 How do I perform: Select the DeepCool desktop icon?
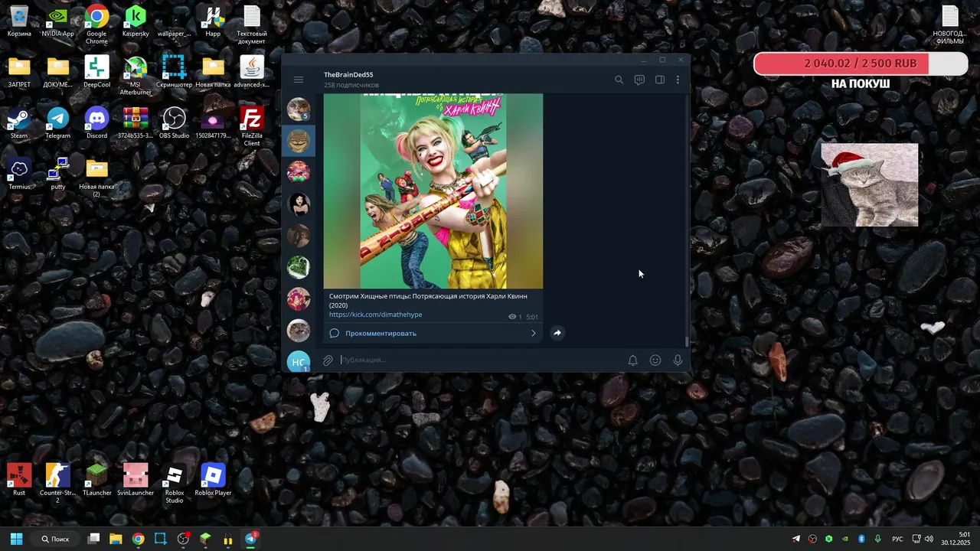96,72
